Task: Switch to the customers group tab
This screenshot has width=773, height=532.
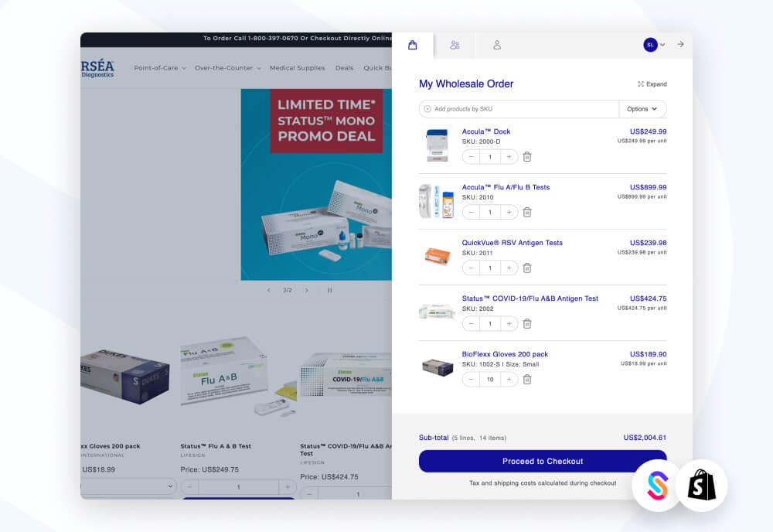Action: tap(455, 45)
